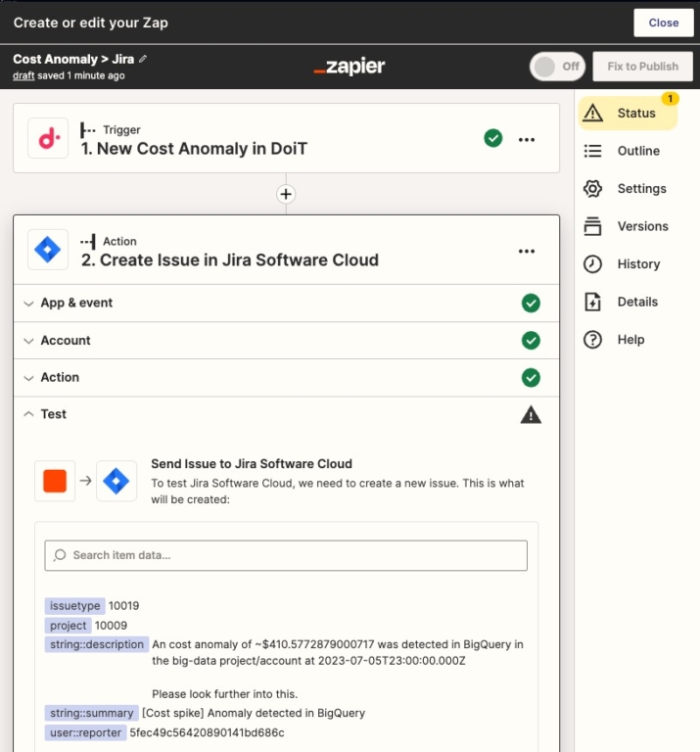
Task: Click the string::summary field tag
Action: (92, 713)
